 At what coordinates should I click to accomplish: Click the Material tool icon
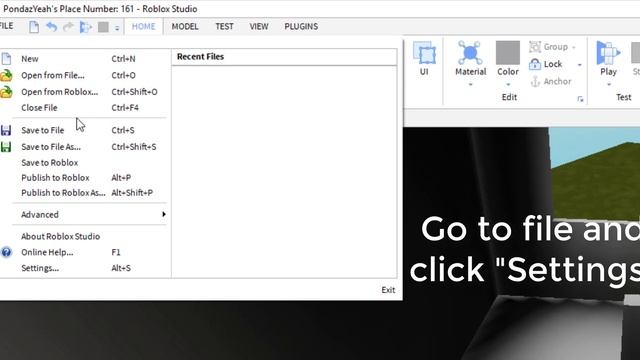(x=470, y=53)
